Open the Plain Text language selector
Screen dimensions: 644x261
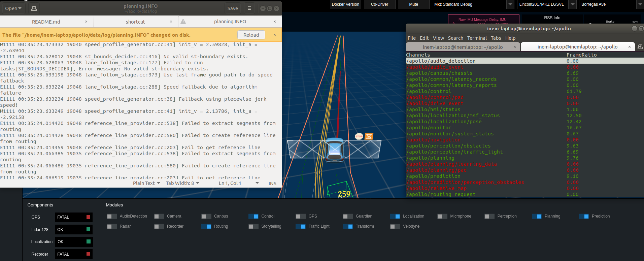coord(146,183)
